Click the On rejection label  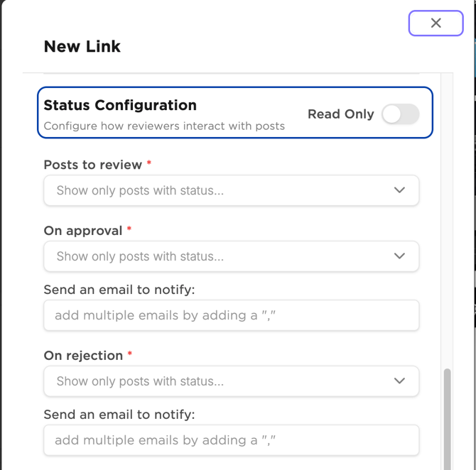(84, 356)
